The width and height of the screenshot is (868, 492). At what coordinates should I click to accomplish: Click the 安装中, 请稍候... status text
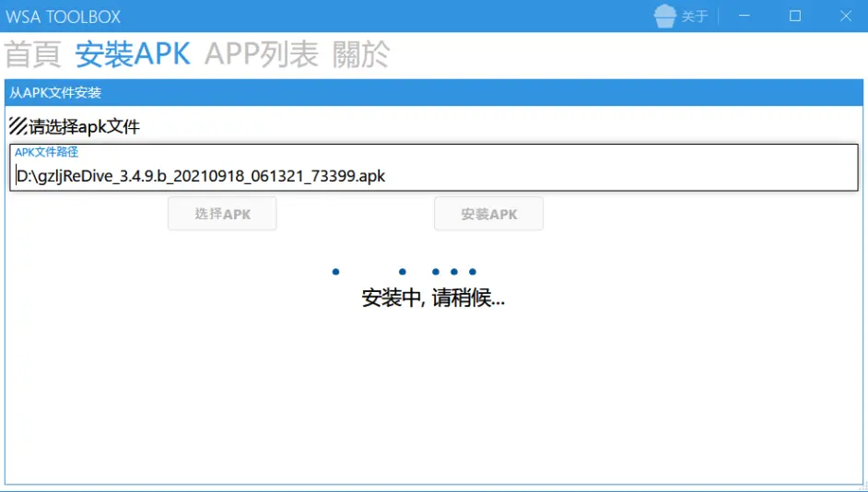[x=433, y=298]
